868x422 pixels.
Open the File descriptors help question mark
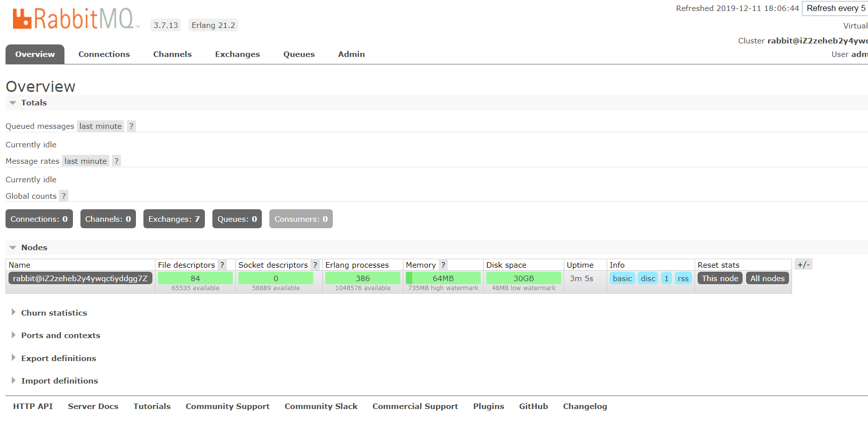222,265
